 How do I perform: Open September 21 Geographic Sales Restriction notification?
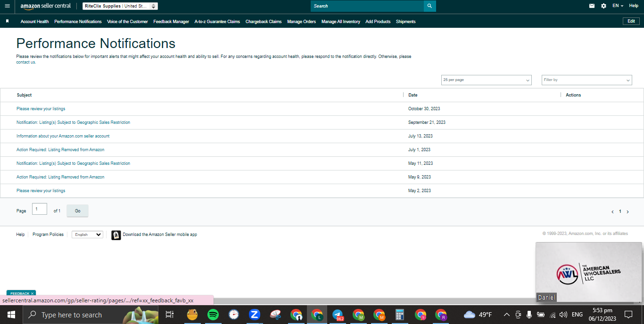tap(73, 122)
